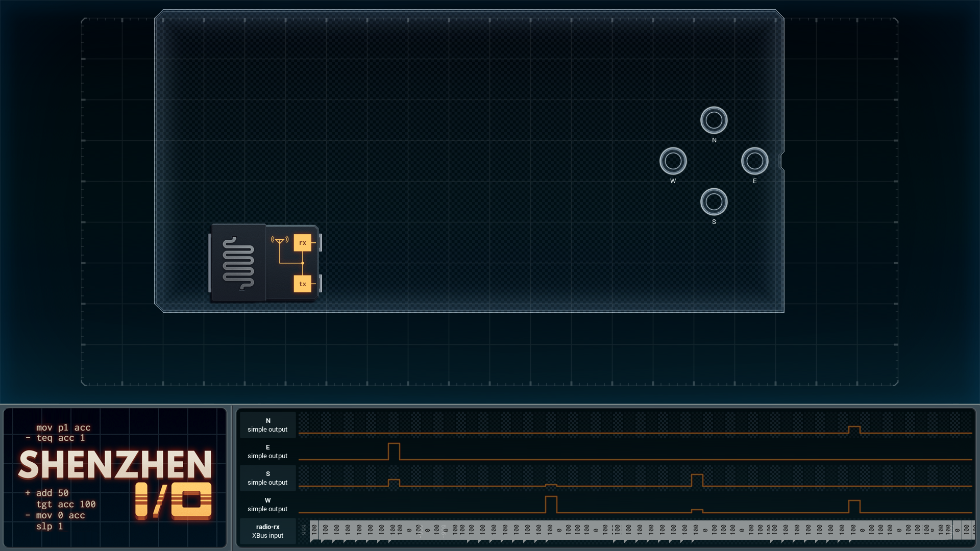Click the S output pin on the board
Viewport: 980px width, 551px height.
click(x=714, y=202)
